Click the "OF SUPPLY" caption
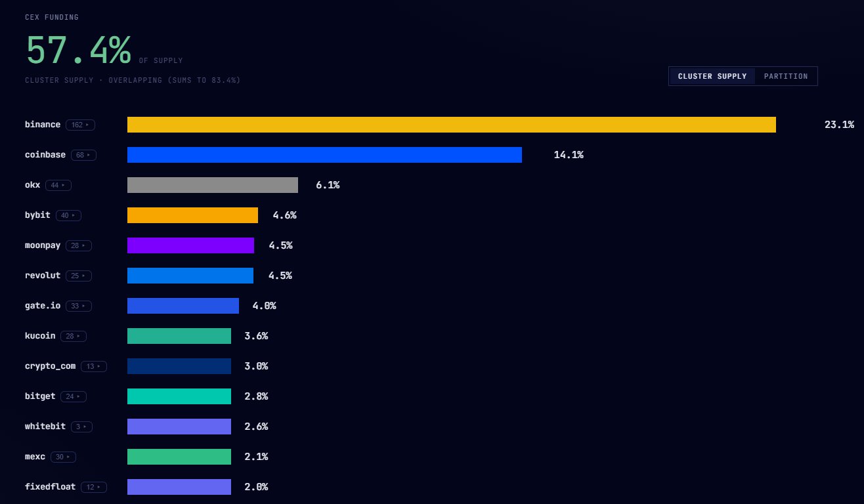The width and height of the screenshot is (864, 504). [x=161, y=61]
